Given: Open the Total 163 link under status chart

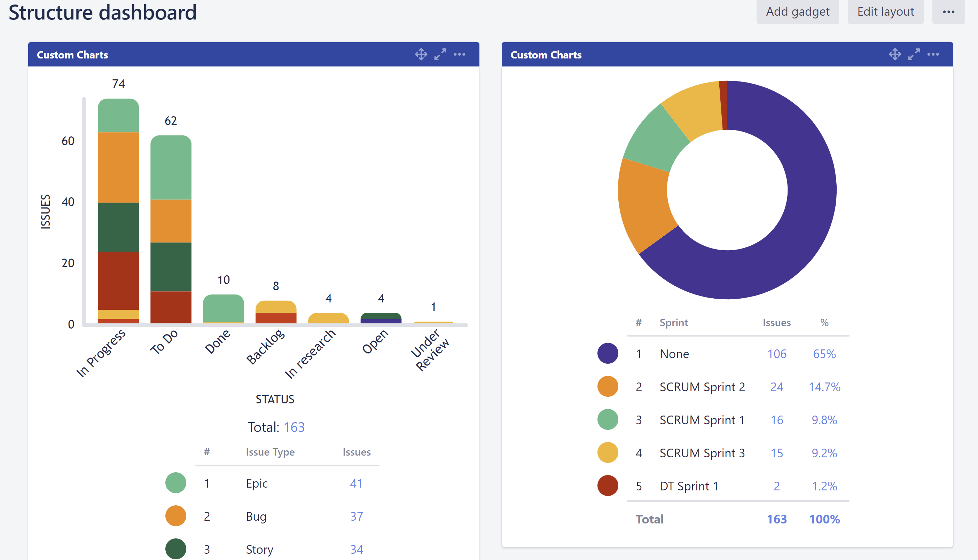Looking at the screenshot, I should [294, 427].
